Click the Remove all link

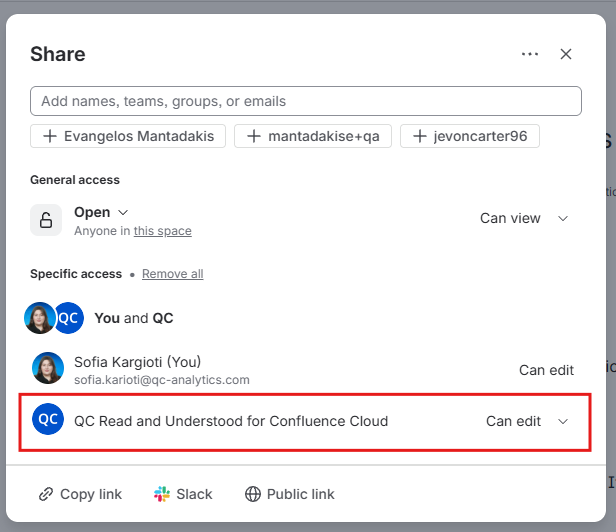172,274
